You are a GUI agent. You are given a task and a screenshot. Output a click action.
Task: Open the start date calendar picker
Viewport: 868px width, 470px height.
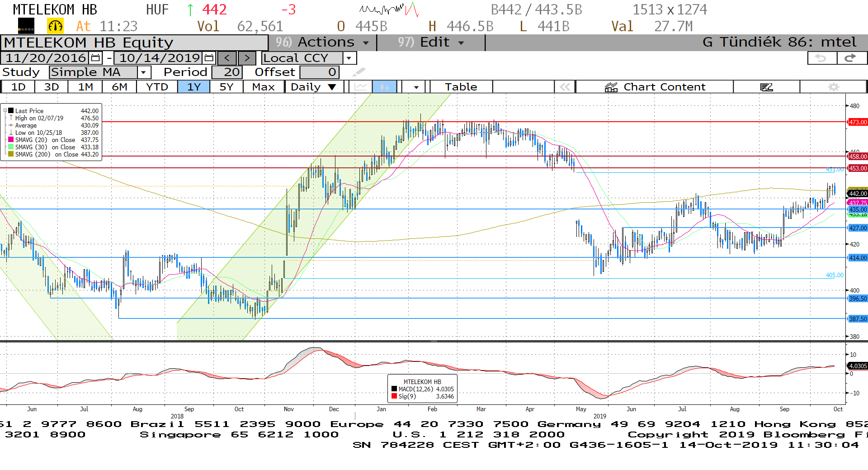click(95, 58)
